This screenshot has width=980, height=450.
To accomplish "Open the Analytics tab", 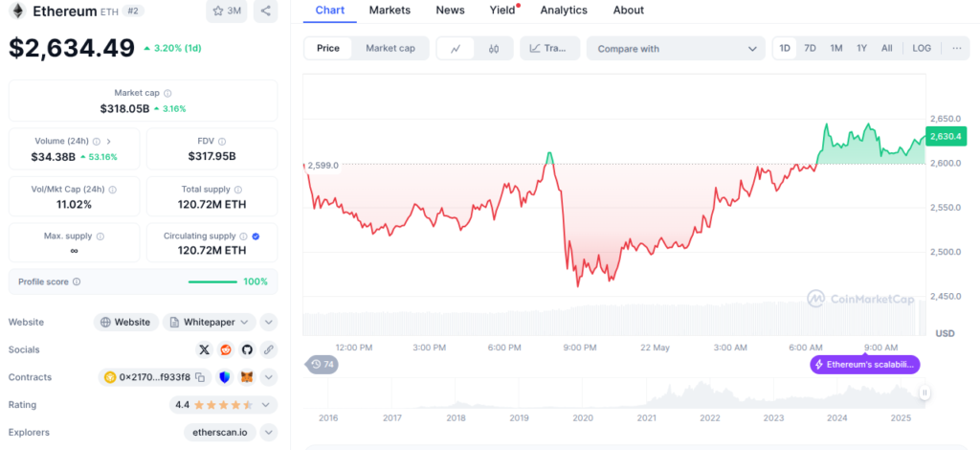I will click(x=564, y=10).
